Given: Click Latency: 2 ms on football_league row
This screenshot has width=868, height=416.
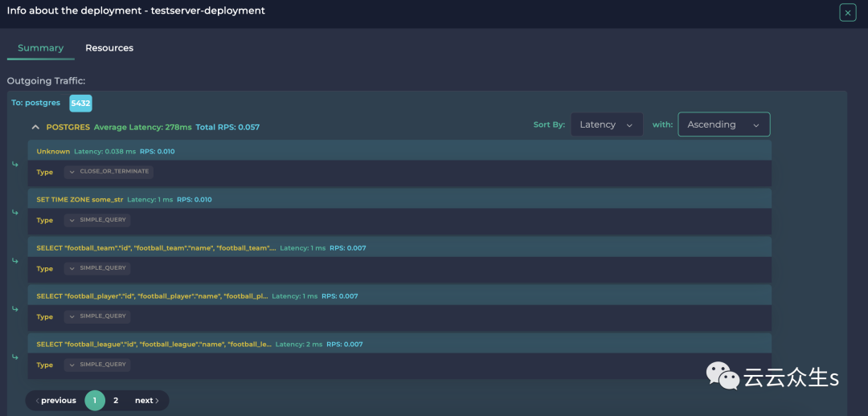Looking at the screenshot, I should (298, 344).
